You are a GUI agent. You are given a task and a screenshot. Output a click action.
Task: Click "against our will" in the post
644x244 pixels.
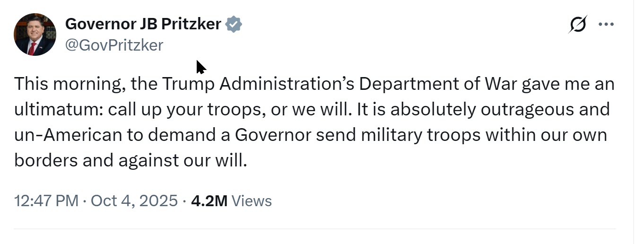(182, 161)
